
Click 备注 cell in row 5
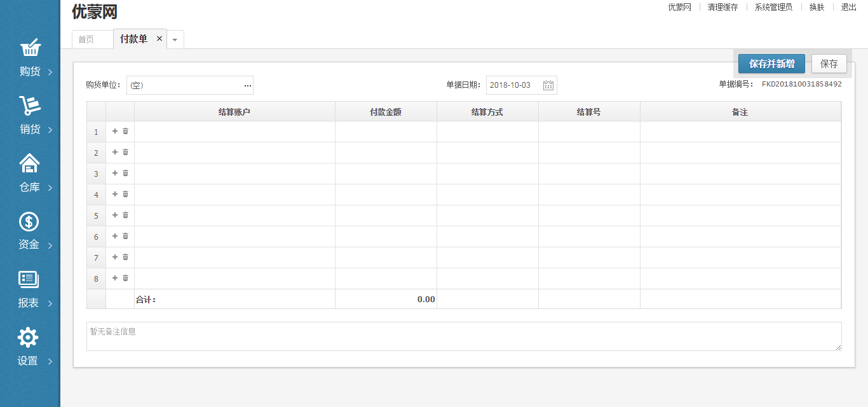tap(740, 216)
